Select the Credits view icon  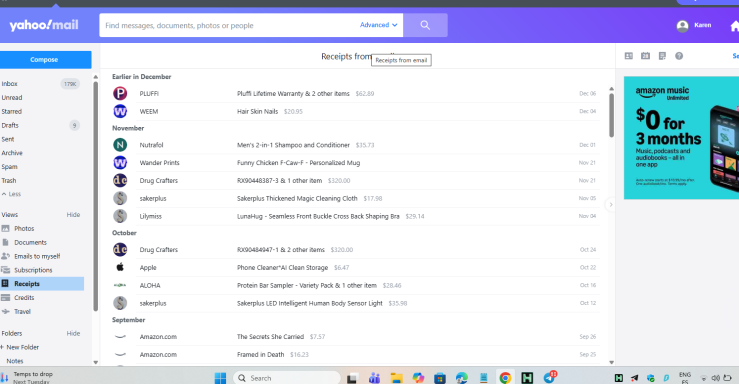coord(6,297)
